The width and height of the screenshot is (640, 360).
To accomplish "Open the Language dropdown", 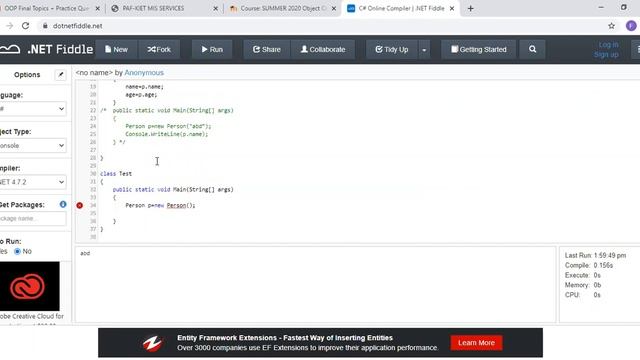I will 33,109.
